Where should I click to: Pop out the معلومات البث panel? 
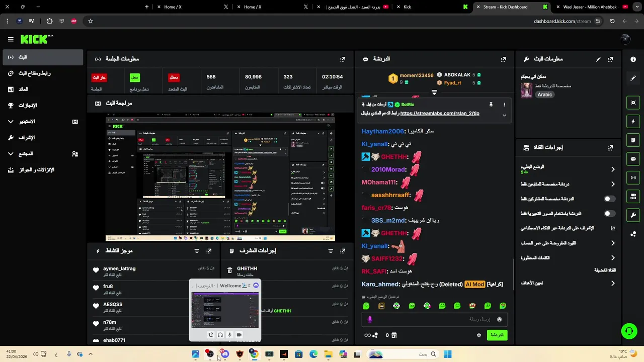tap(610, 59)
